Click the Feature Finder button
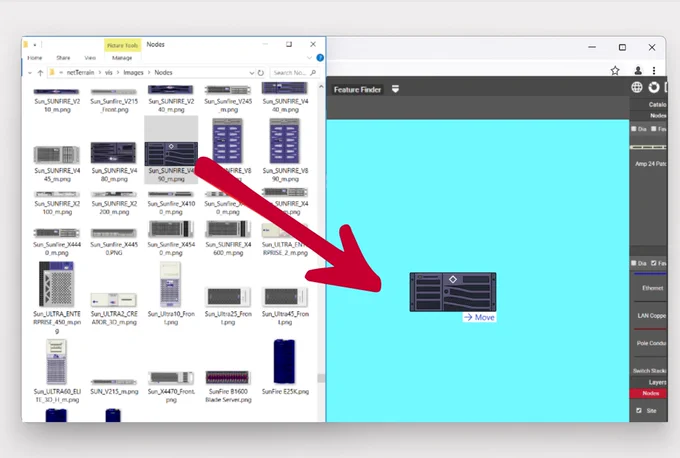Viewport: 680px width, 458px height. click(x=357, y=89)
